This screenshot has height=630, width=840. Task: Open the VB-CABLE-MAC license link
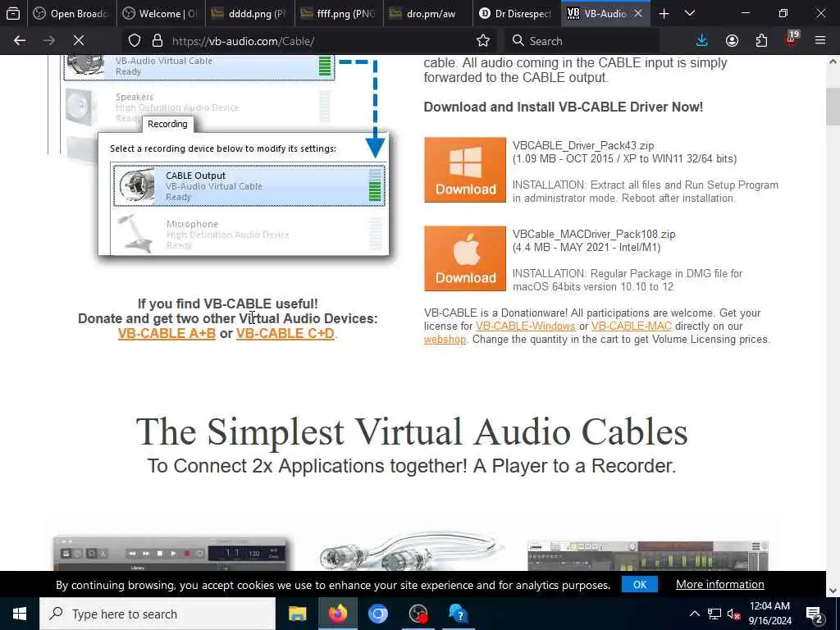631,326
